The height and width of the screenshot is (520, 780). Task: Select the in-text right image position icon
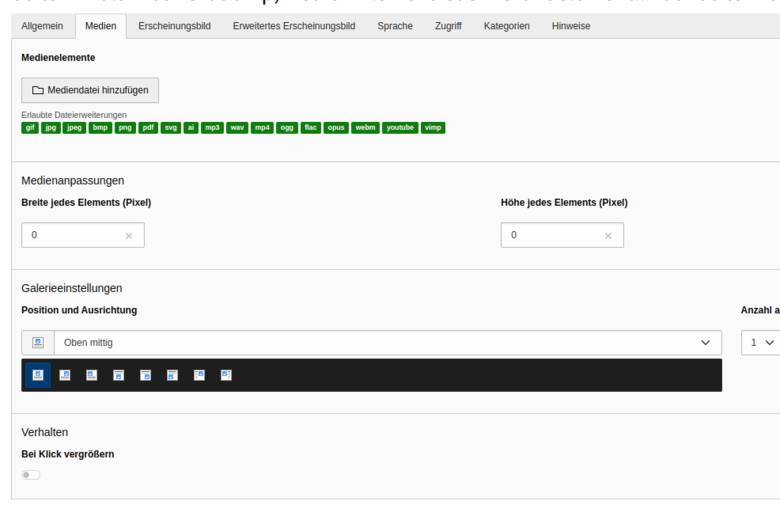click(199, 375)
